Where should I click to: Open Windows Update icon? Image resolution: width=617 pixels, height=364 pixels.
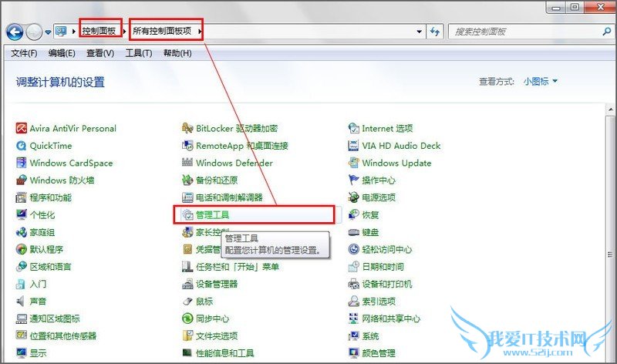click(x=354, y=163)
